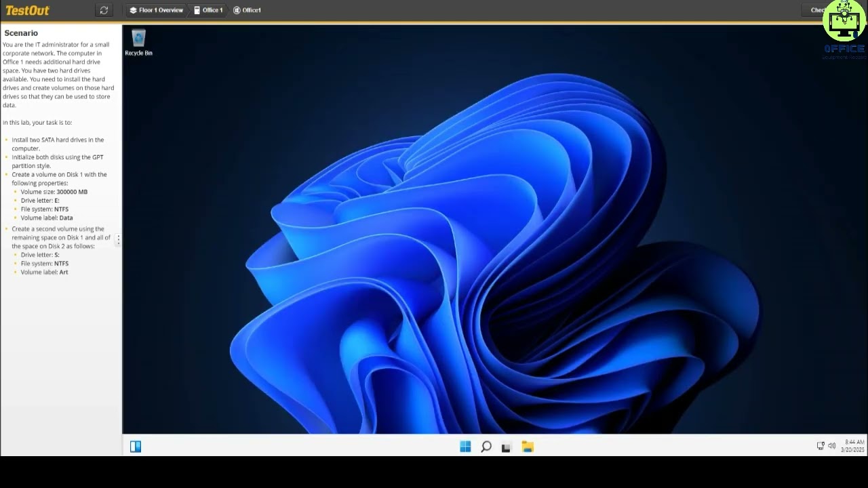Viewport: 868px width, 488px height.
Task: Click the volume speaker tray icon
Action: pos(832,446)
